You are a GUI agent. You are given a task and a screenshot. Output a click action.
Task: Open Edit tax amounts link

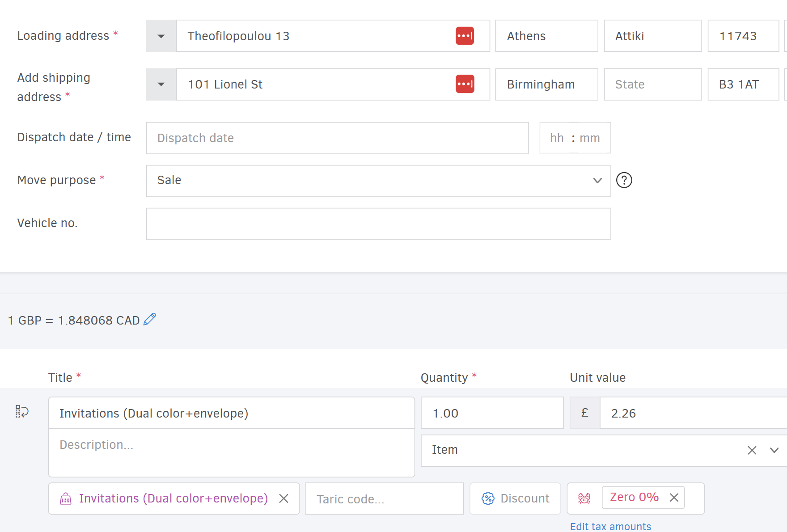[x=610, y=527]
